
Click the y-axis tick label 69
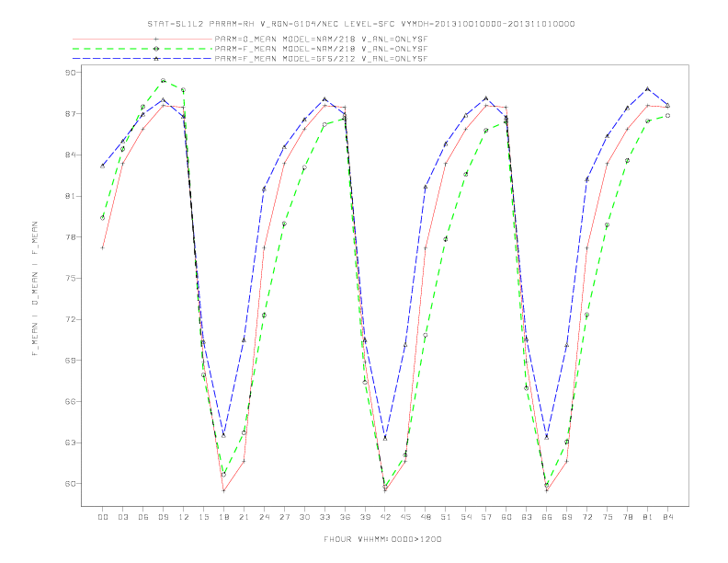73,361
